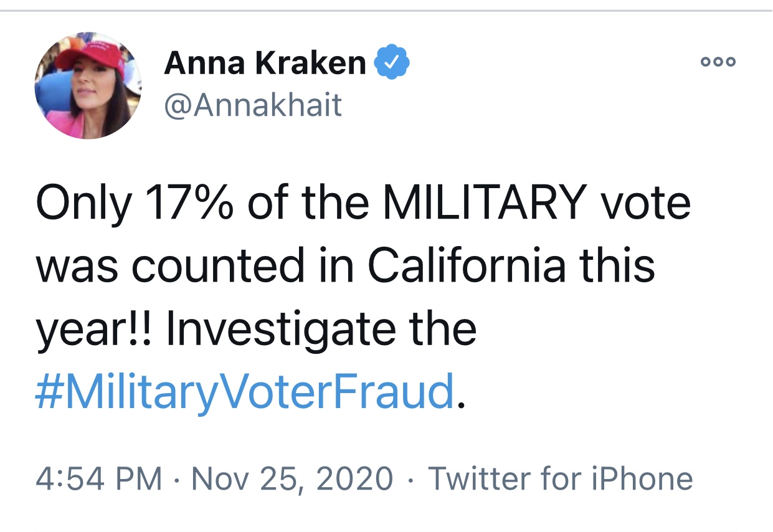Open the three-dot more options menu
Screen dimensions: 773x532
(718, 62)
